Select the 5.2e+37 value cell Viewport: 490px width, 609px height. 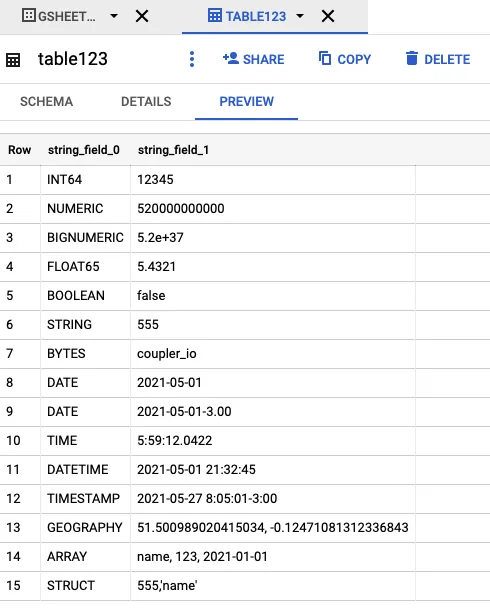tap(273, 238)
